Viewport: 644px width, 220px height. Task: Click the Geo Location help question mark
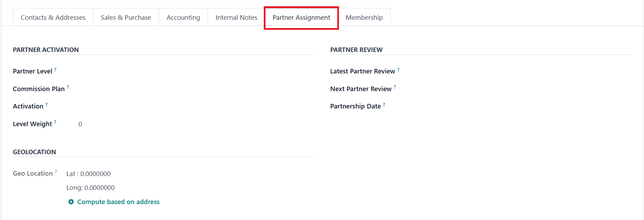[56, 171]
